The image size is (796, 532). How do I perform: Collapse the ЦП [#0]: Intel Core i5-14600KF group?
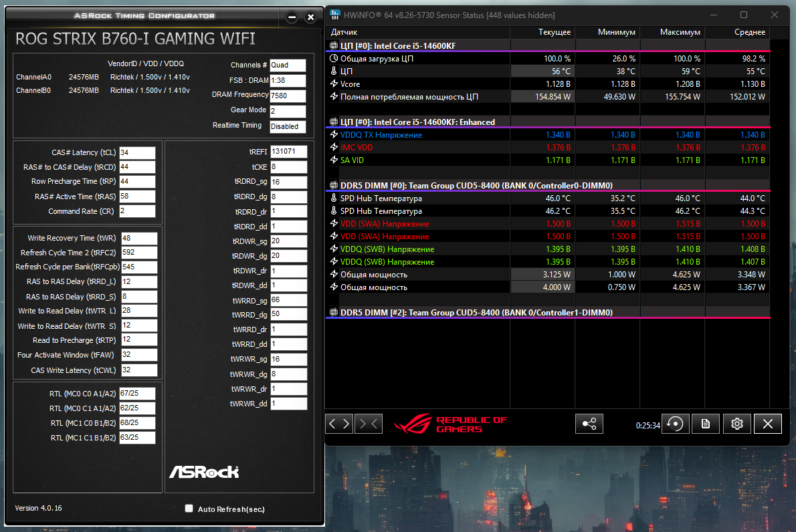(397, 45)
